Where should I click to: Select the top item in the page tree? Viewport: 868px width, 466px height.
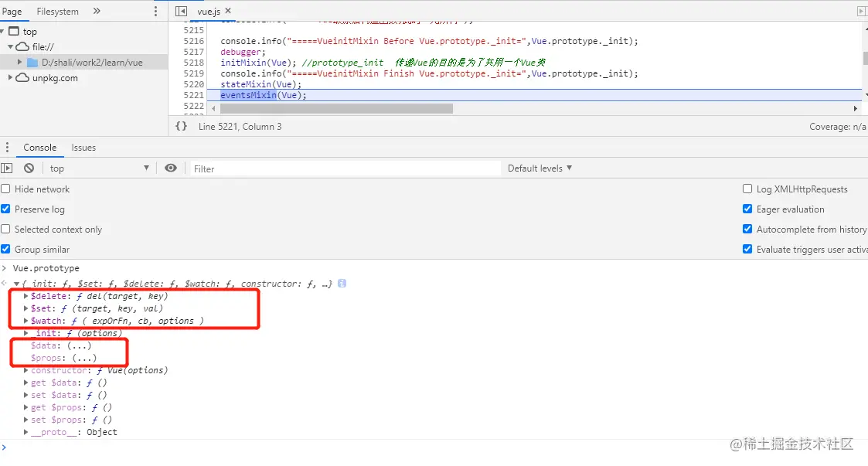pyautogui.click(x=30, y=32)
